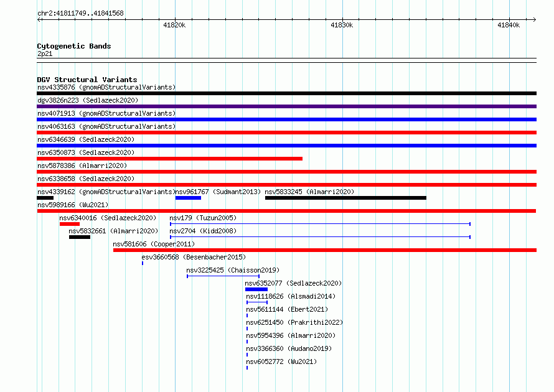Select nsv5832661 Almarri2020 label
Screen dimensions: 554x392
(113, 231)
